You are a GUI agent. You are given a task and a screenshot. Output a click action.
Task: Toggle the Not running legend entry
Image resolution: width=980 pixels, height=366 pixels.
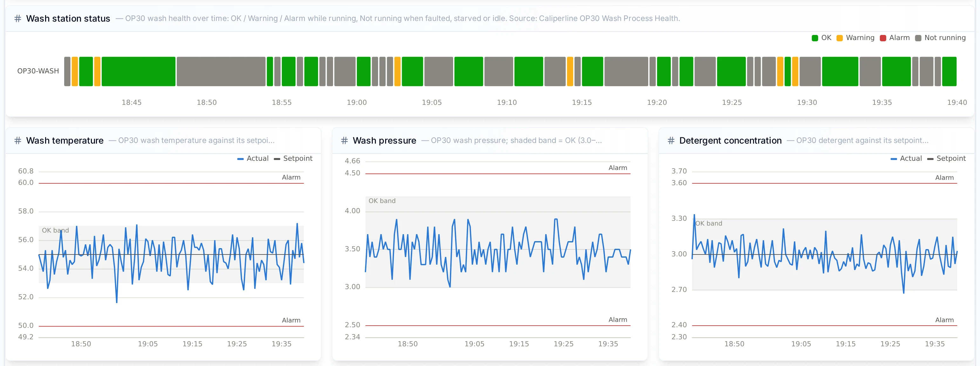click(940, 38)
